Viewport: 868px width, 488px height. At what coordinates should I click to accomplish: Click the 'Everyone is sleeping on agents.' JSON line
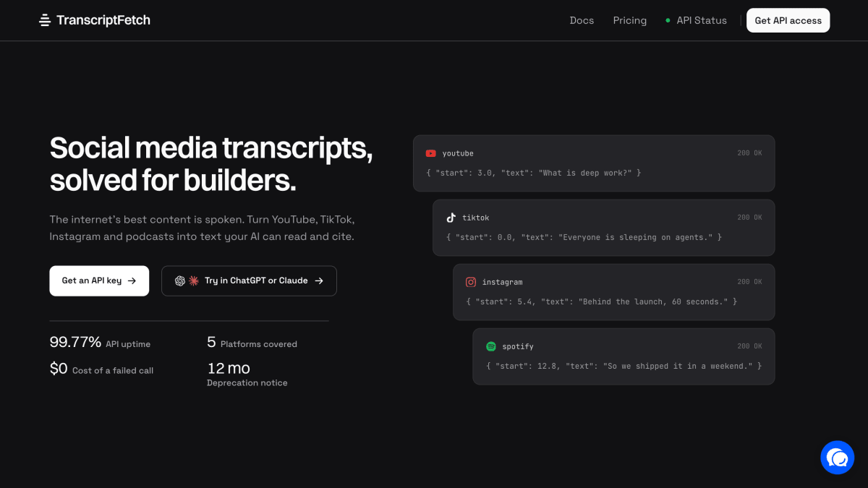(584, 237)
